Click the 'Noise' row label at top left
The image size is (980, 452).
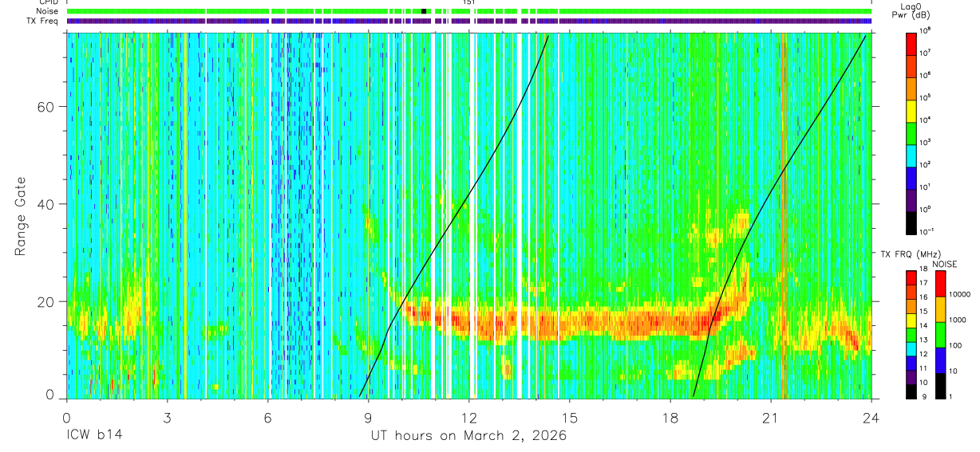tap(49, 11)
